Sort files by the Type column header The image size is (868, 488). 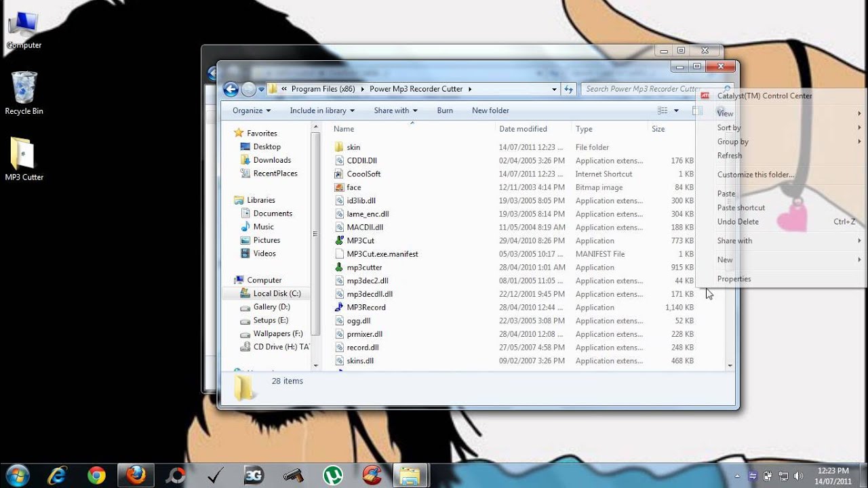[610, 129]
